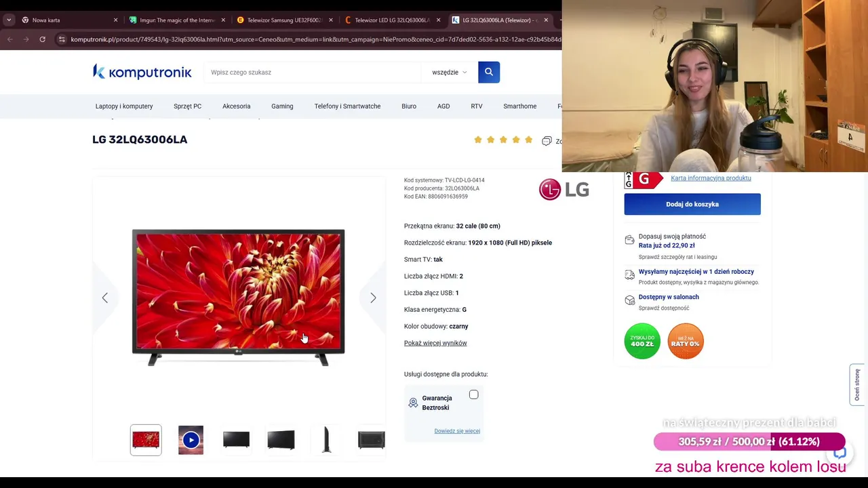Click orange 'Raty 0%' badge
The height and width of the screenshot is (488, 868).
[686, 341]
